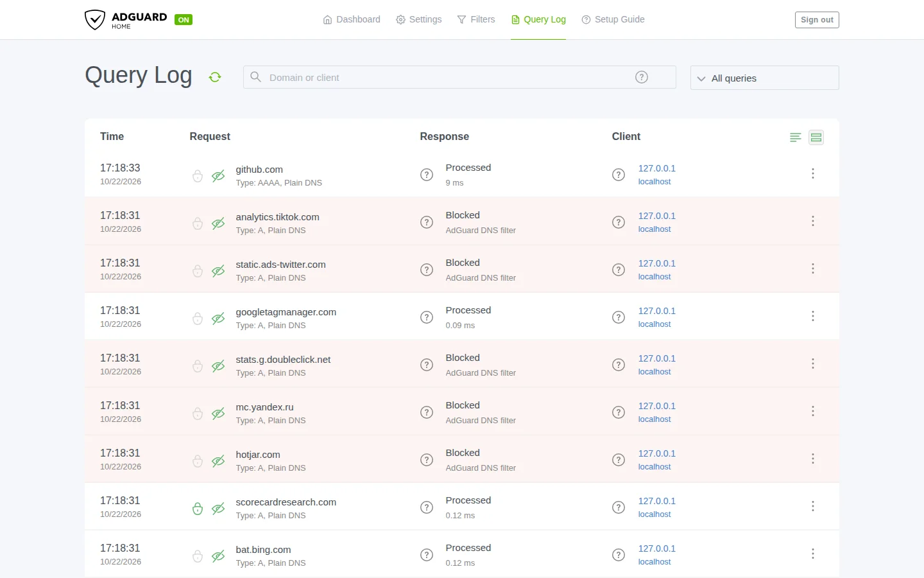The image size is (924, 578).
Task: Open client 127.0.0.1 link in github.com row
Action: 656,168
